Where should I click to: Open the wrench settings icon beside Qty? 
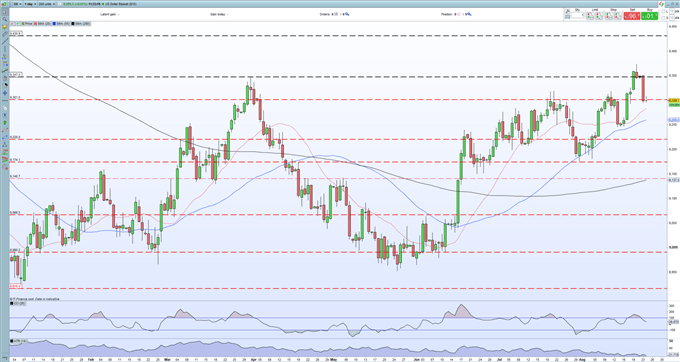tap(568, 11)
